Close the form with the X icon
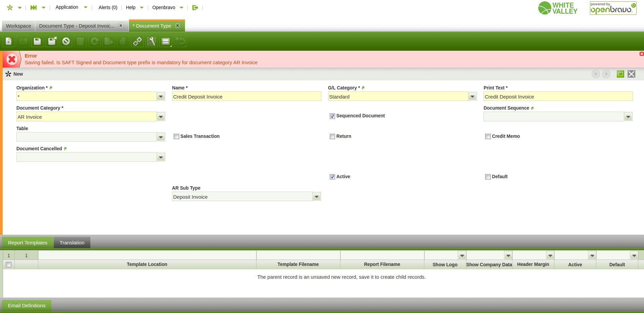Screen dimensions: 644x313 (631, 74)
